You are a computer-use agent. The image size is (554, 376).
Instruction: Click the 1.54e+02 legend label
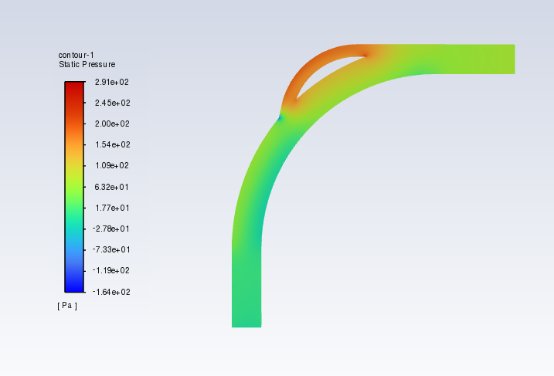112,145
